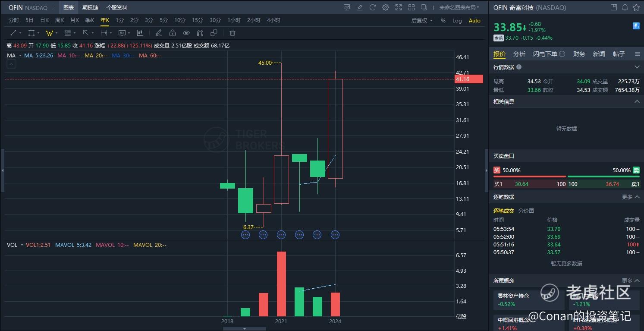644x331 pixels.
Task: Click the 41.16 price label on axis
Action: tap(469, 79)
